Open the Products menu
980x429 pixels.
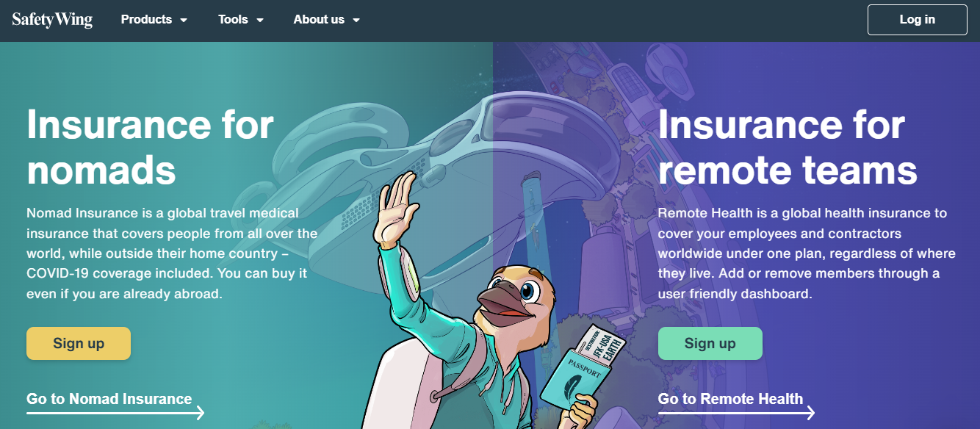pos(154,20)
